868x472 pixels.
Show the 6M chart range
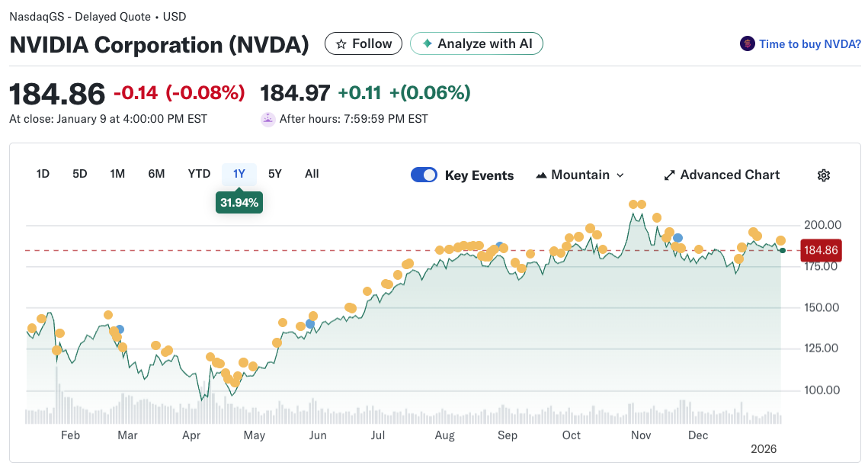156,174
